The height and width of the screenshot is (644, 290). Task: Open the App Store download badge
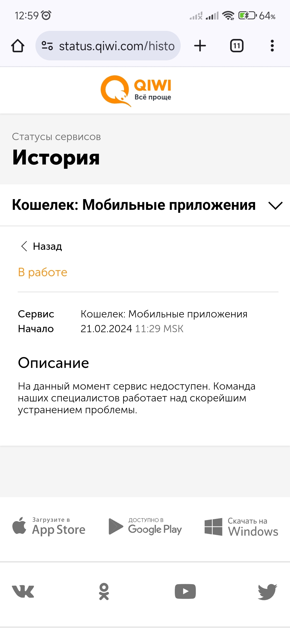(x=49, y=526)
